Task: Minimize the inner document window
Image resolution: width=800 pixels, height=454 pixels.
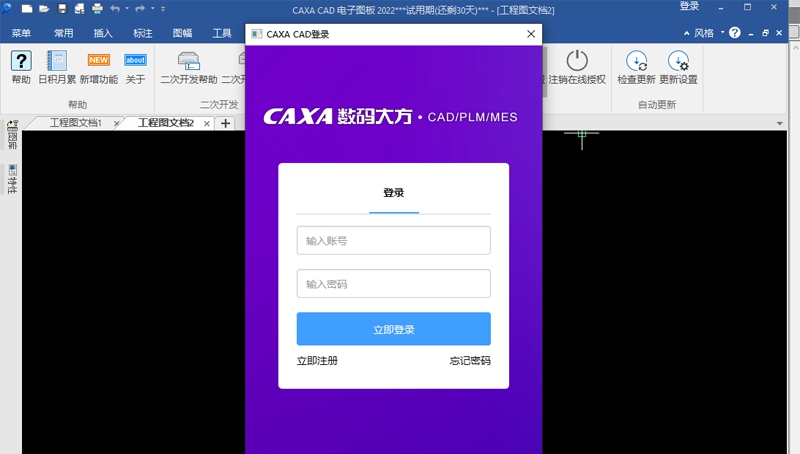Action: point(751,34)
